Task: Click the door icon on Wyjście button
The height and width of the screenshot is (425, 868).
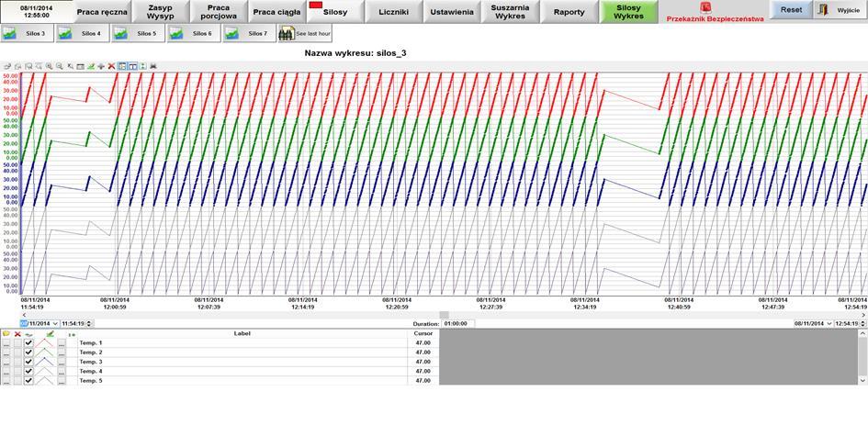Action: click(823, 10)
